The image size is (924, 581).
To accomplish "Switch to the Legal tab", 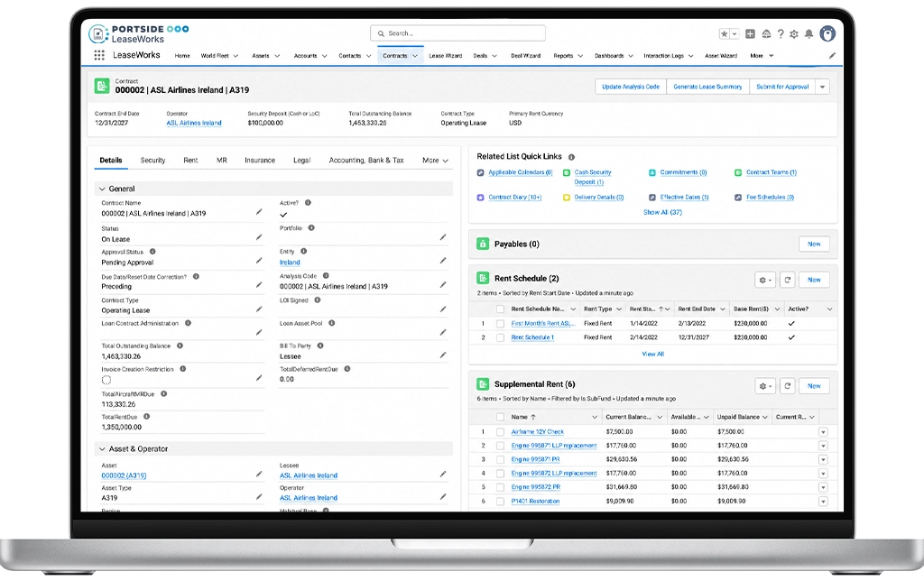I will [x=301, y=161].
